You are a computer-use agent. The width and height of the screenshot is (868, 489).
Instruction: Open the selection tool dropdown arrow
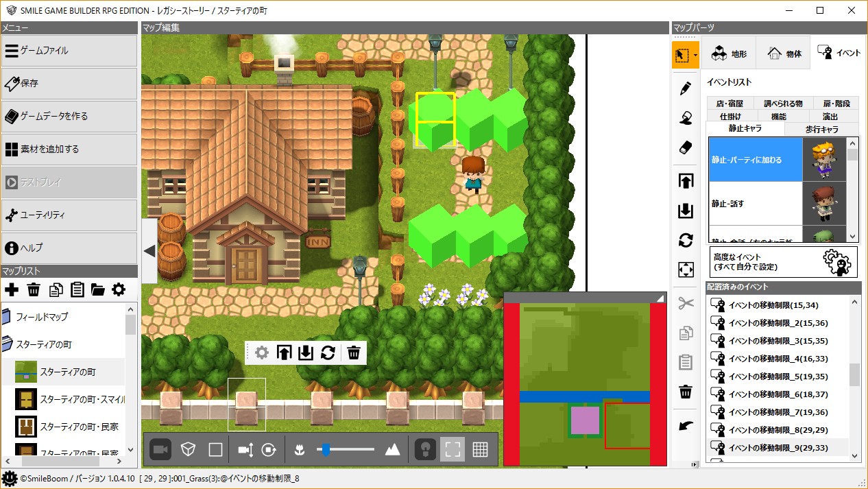click(696, 55)
